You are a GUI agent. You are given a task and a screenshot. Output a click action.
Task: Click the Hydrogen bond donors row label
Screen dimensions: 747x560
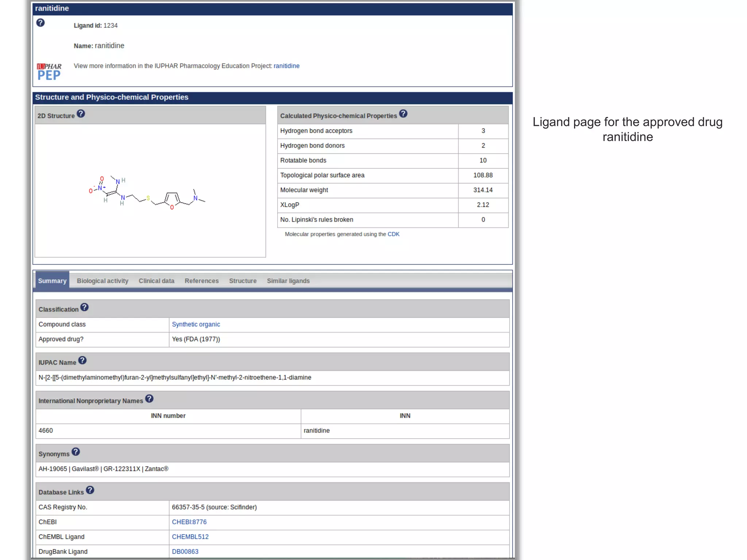[313, 146]
